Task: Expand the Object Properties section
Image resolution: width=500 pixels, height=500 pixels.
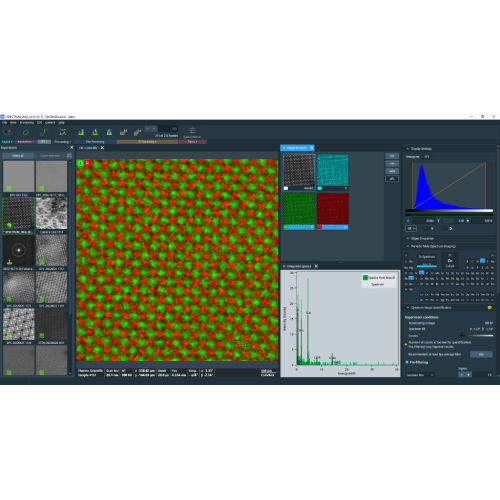Action: [x=408, y=239]
